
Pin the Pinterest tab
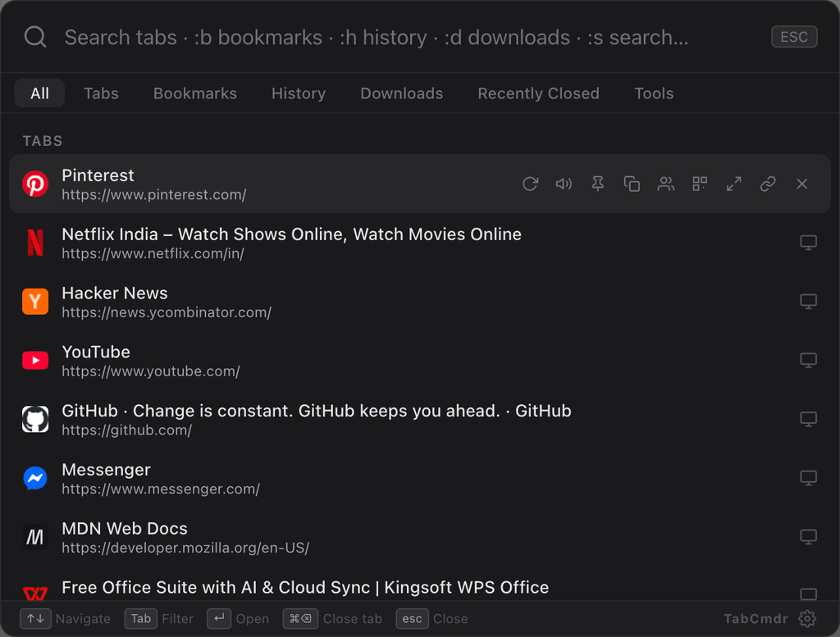pyautogui.click(x=598, y=184)
